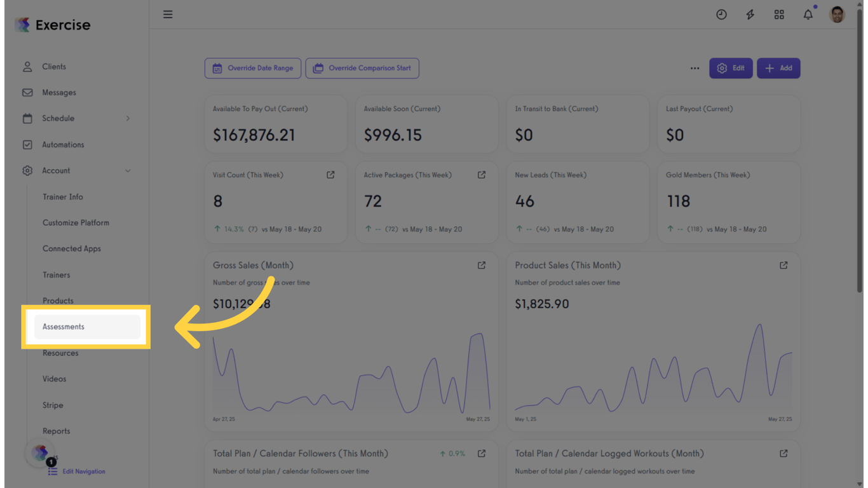Open New Leads details via its link icon
868x488 pixels.
point(632,174)
